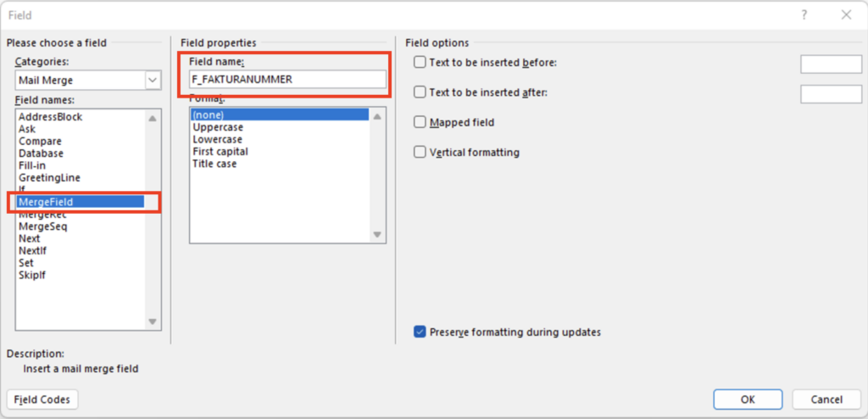Viewport: 868px width, 419px height.
Task: Choose GreetingLine field name
Action: tap(49, 178)
